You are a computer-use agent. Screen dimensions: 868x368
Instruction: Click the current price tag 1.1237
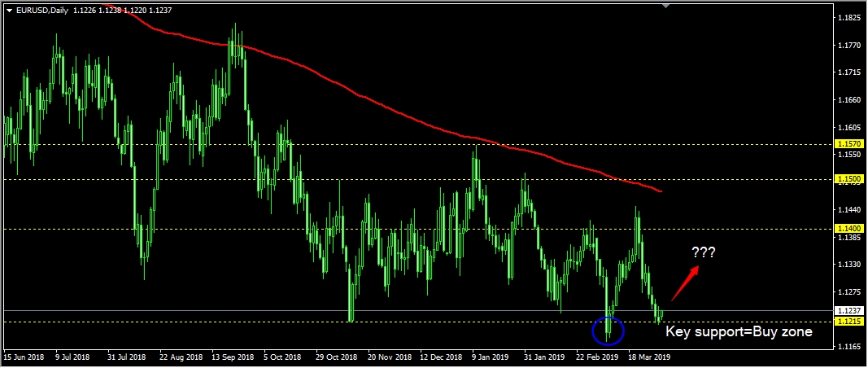pyautogui.click(x=849, y=310)
